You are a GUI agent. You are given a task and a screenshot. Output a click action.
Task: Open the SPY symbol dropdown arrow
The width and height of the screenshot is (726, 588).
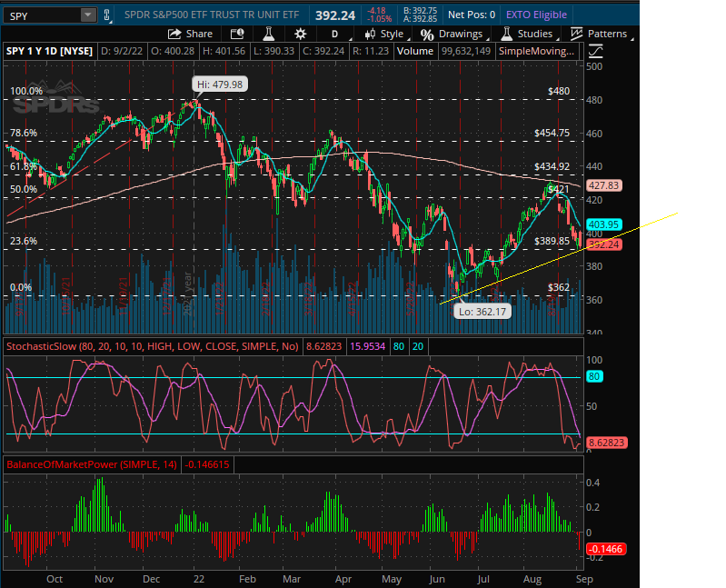tap(87, 15)
